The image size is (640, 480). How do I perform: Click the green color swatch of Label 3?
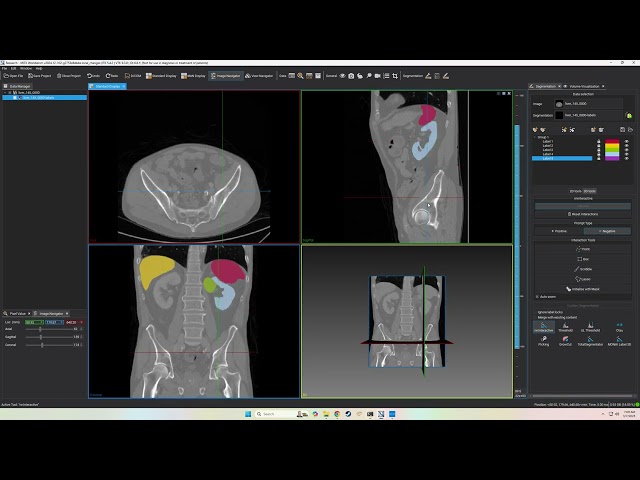point(612,150)
